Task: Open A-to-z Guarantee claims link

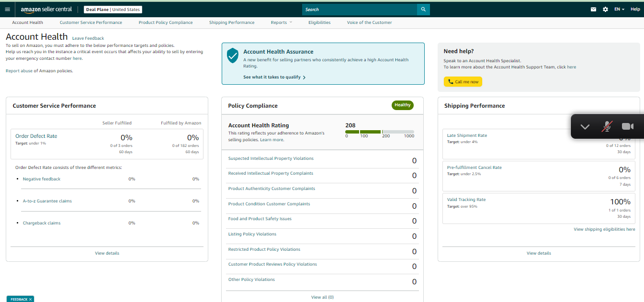Action: pyautogui.click(x=47, y=201)
